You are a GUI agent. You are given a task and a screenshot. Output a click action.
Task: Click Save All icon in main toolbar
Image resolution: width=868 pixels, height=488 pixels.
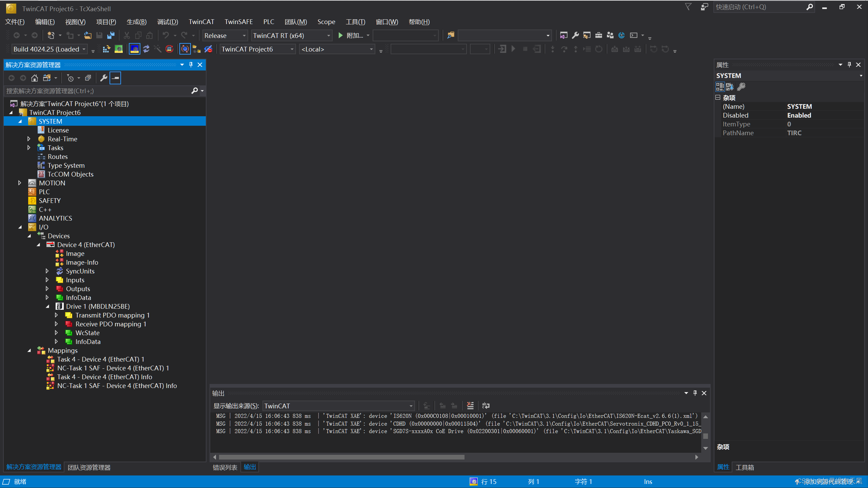[x=111, y=35]
